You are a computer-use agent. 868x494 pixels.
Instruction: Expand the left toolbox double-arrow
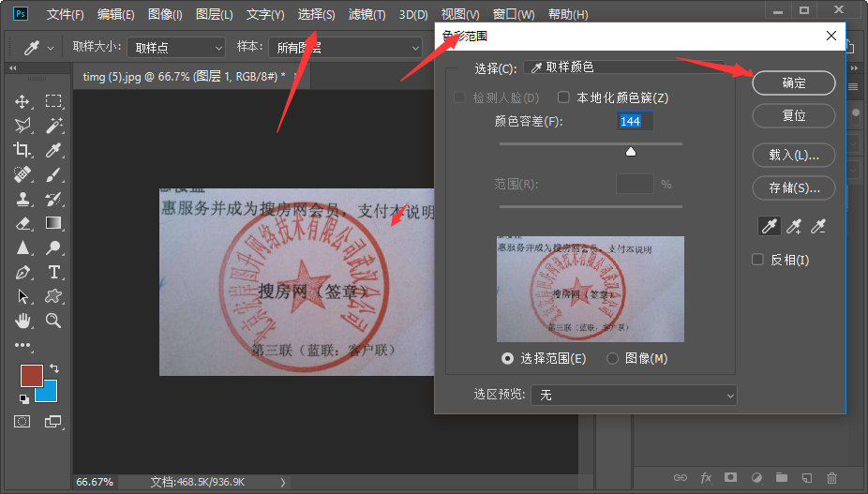(13, 68)
